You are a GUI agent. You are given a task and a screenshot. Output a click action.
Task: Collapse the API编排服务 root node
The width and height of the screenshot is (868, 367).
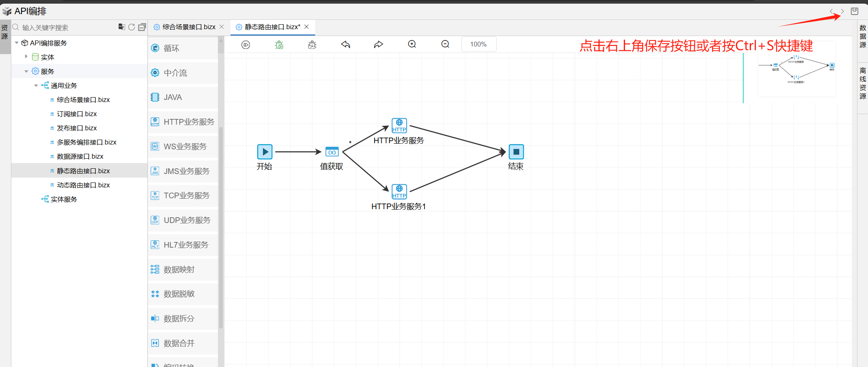(17, 43)
